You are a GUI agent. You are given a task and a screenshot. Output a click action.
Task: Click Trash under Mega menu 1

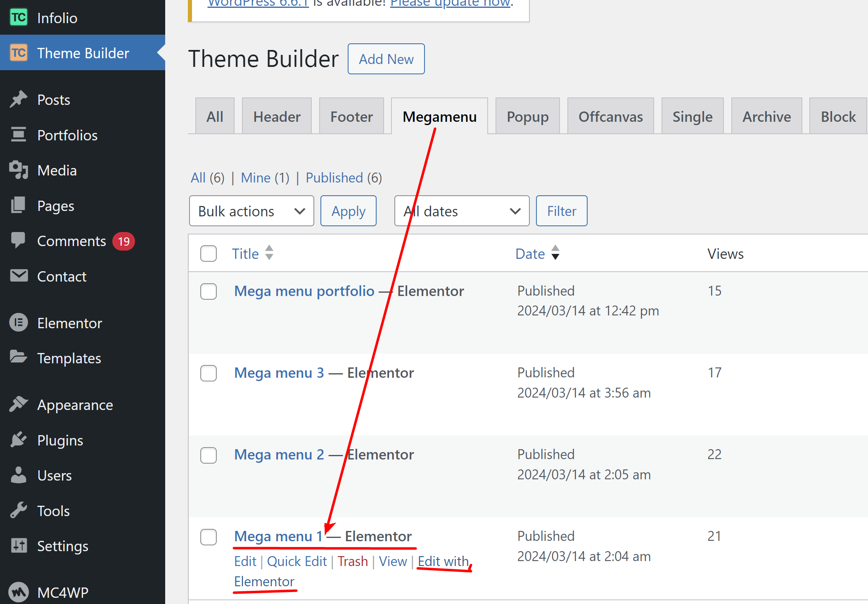pos(353,561)
